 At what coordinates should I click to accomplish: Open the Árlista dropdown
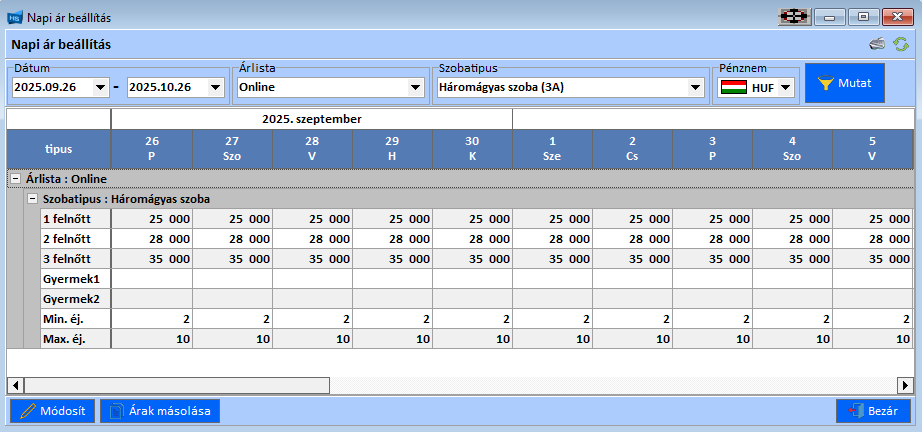(416, 88)
